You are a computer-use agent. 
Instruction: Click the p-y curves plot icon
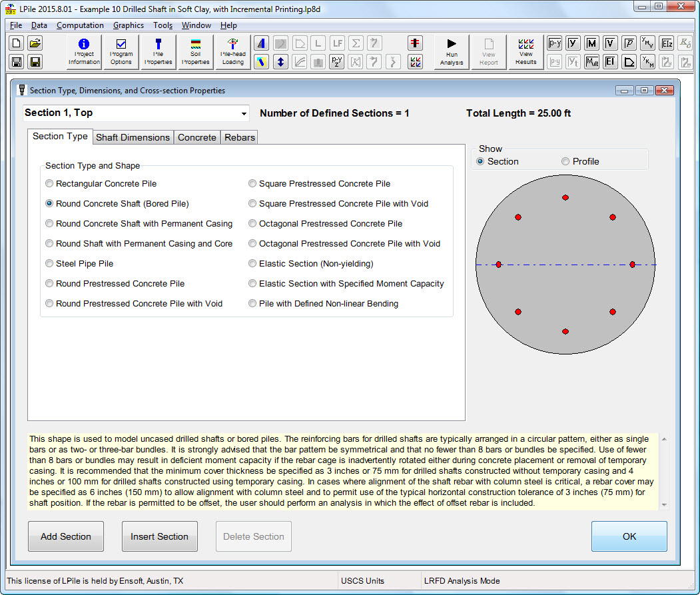click(554, 43)
